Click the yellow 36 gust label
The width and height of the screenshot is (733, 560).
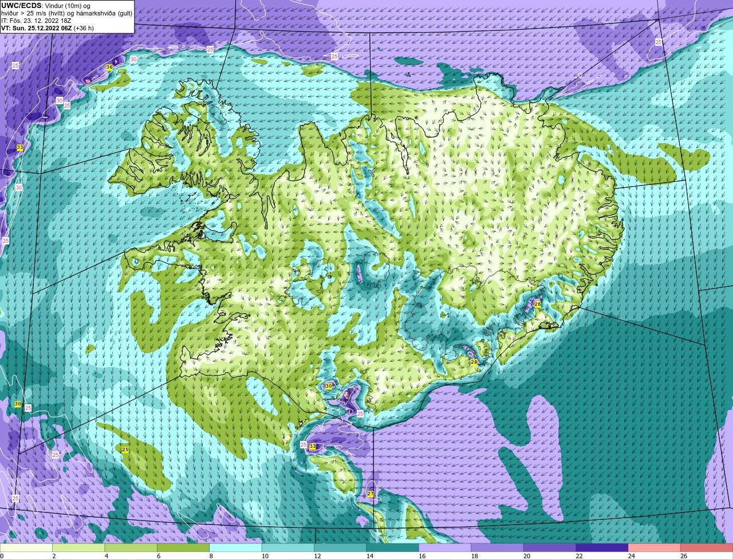tap(109, 67)
